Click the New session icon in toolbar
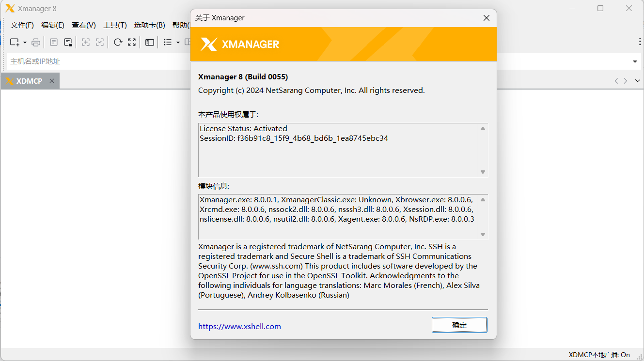 pos(15,43)
